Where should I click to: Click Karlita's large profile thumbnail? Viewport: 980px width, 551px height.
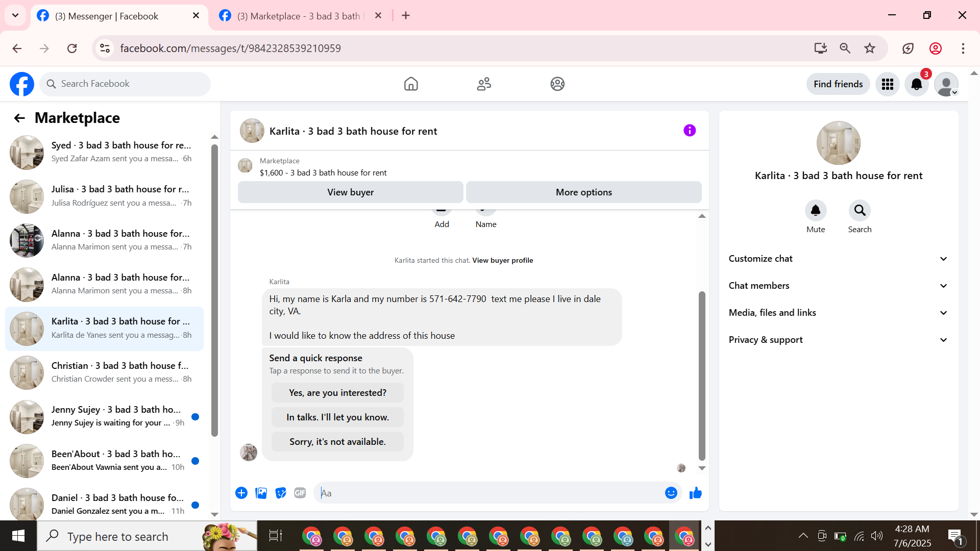click(x=838, y=143)
